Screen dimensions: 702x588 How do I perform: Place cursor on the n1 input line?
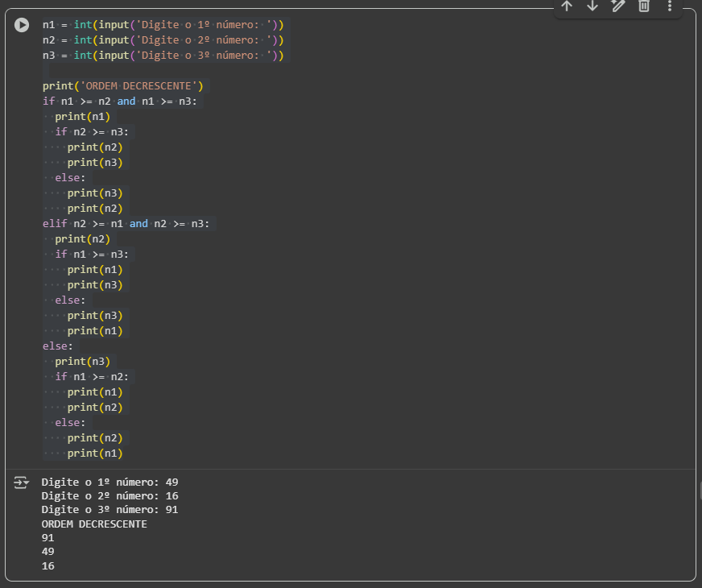pos(163,25)
